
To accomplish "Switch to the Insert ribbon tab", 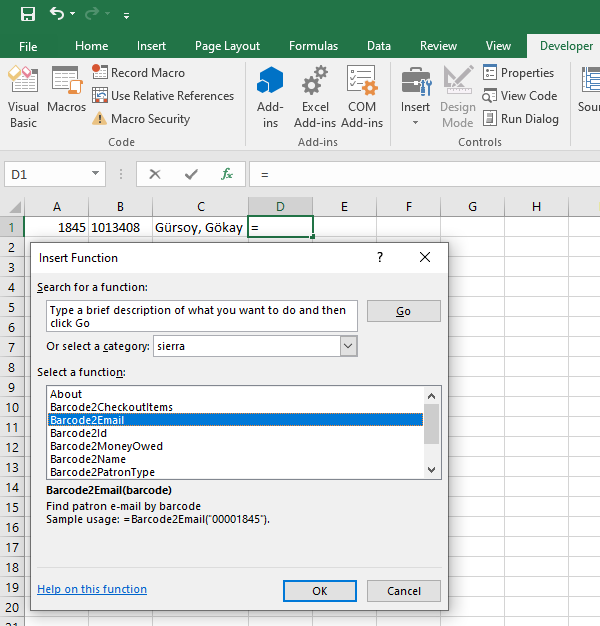I will [x=151, y=46].
